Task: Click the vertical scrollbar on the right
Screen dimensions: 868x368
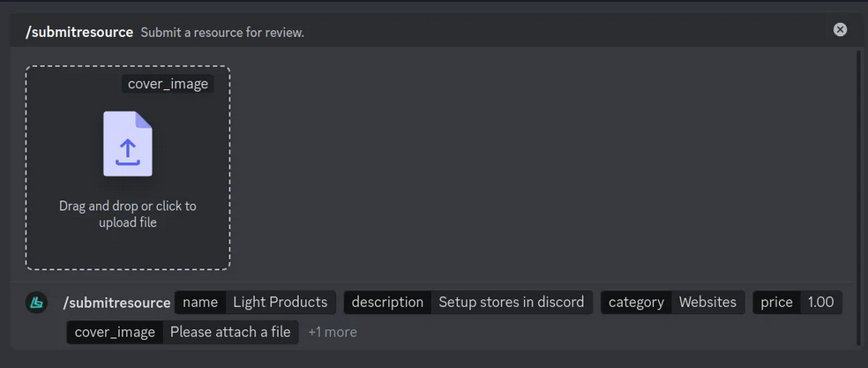Action: 860,176
